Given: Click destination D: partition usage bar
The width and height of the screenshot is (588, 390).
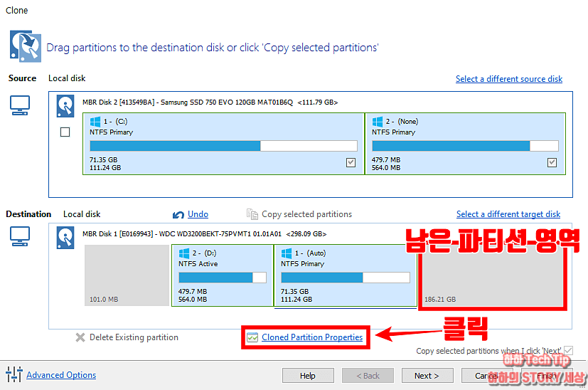Looking at the screenshot, I should (x=223, y=278).
